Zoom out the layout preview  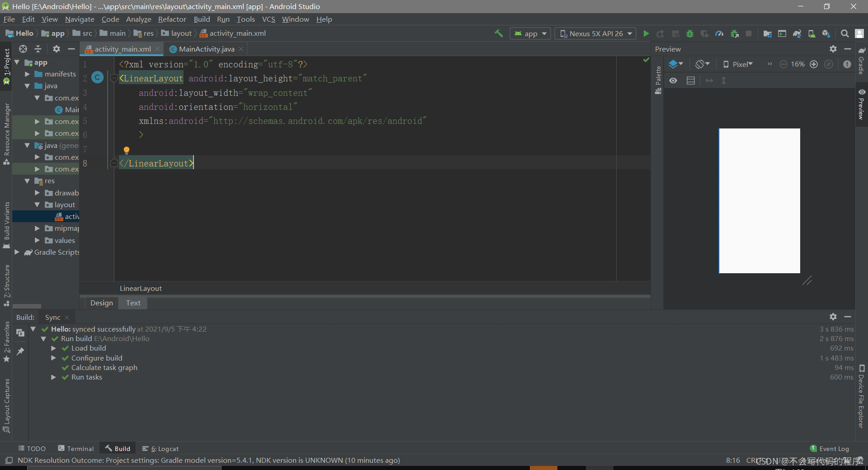[x=783, y=64]
